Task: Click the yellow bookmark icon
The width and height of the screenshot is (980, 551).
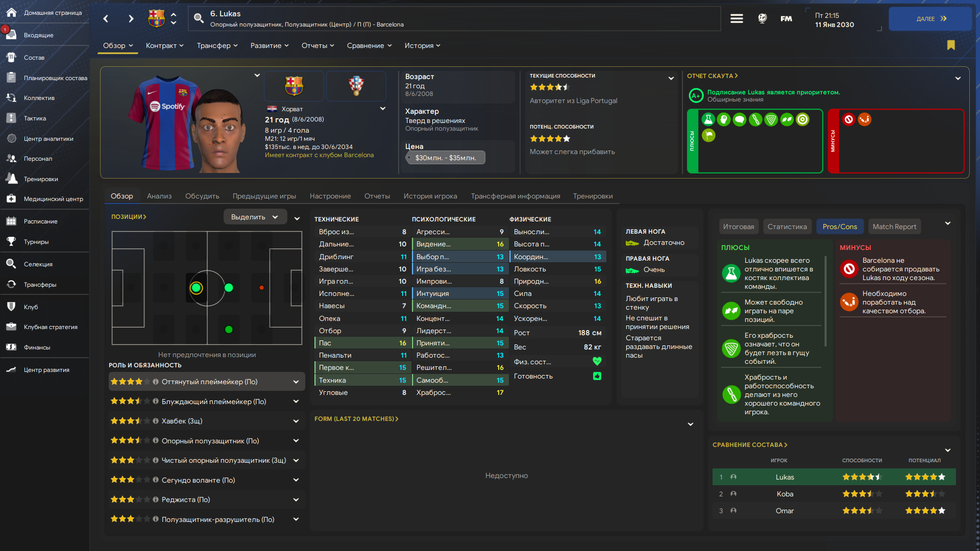Action: click(951, 45)
